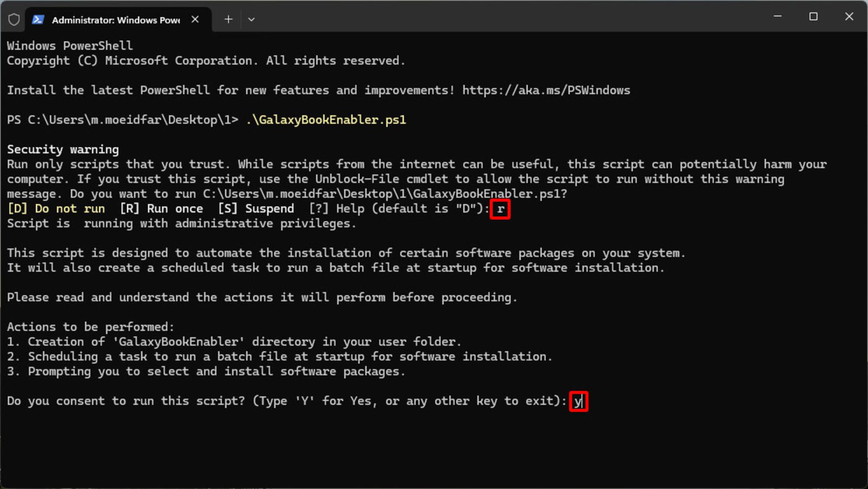Click the [D] Do not run option
The image size is (868, 489).
(x=57, y=209)
